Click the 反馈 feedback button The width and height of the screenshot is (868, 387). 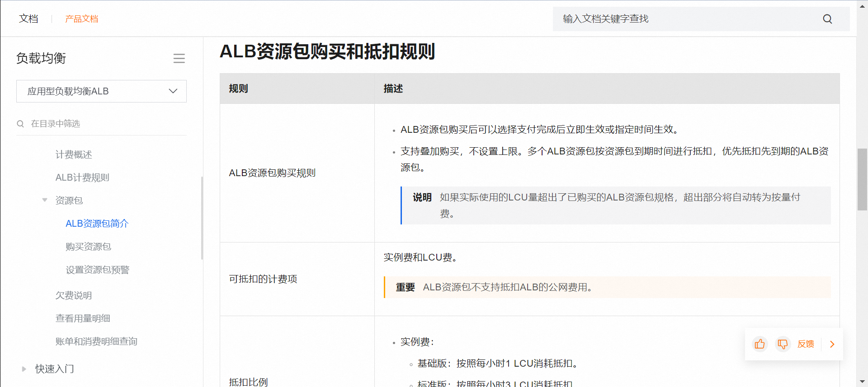click(x=806, y=344)
